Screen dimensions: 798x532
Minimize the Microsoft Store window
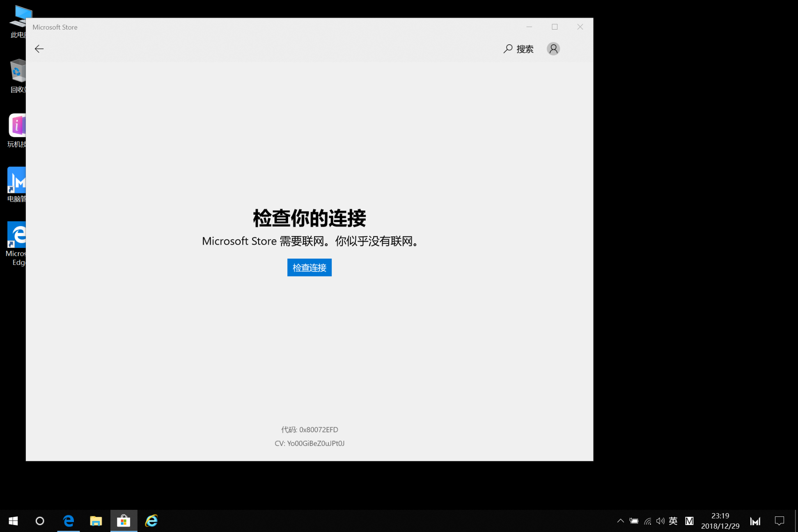pyautogui.click(x=529, y=27)
